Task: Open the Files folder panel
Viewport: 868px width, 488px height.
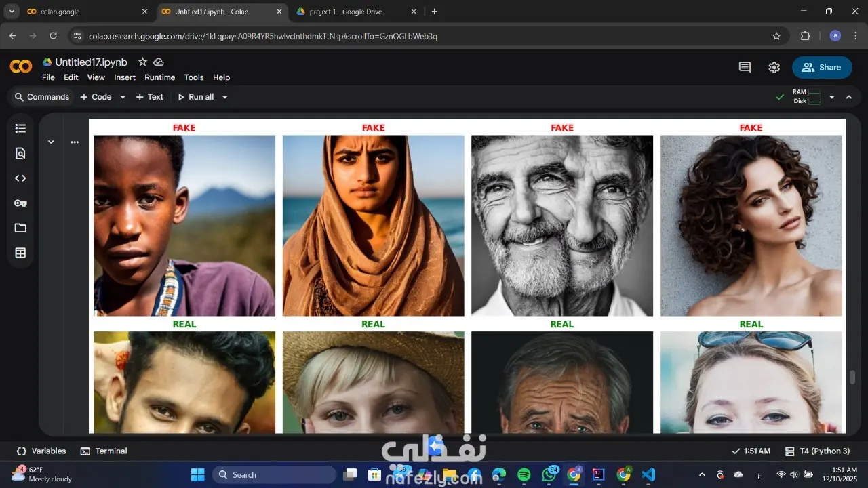Action: coord(20,228)
